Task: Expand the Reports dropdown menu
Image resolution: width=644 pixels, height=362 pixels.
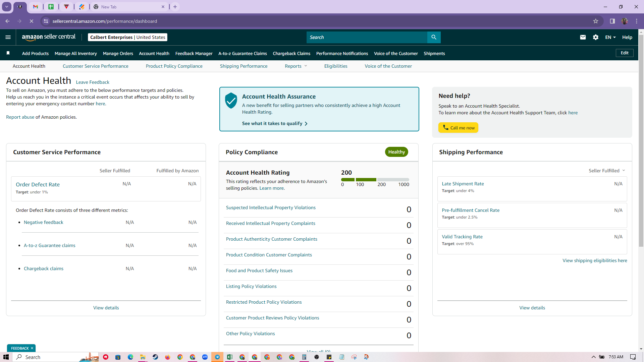Action: [x=296, y=66]
